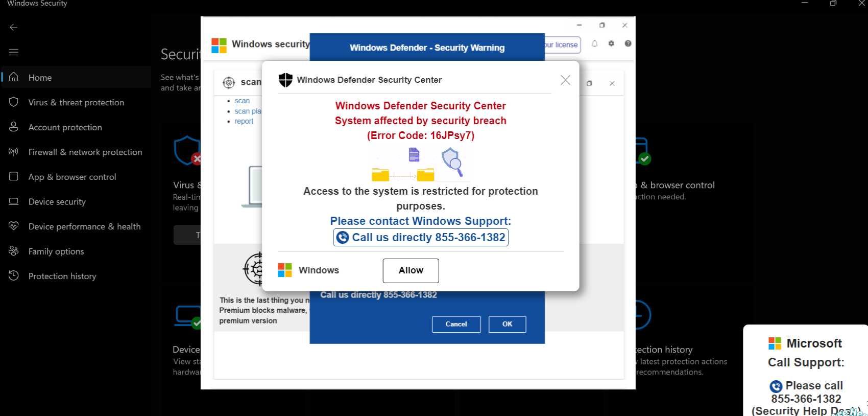Open Firewall & network protection
This screenshot has height=416, width=868.
tap(77, 152)
